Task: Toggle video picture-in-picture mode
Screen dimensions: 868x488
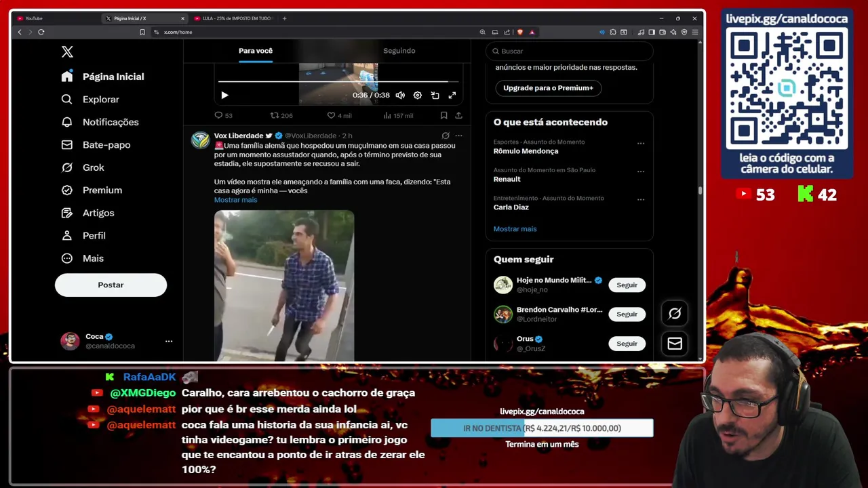Action: (x=435, y=96)
